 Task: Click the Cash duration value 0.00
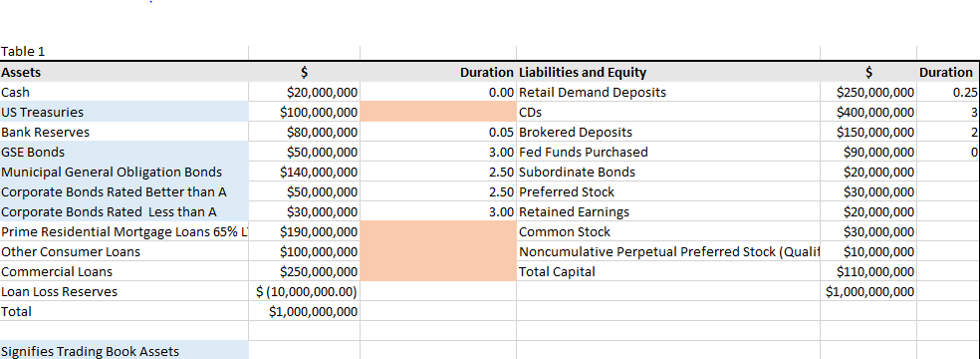point(438,92)
